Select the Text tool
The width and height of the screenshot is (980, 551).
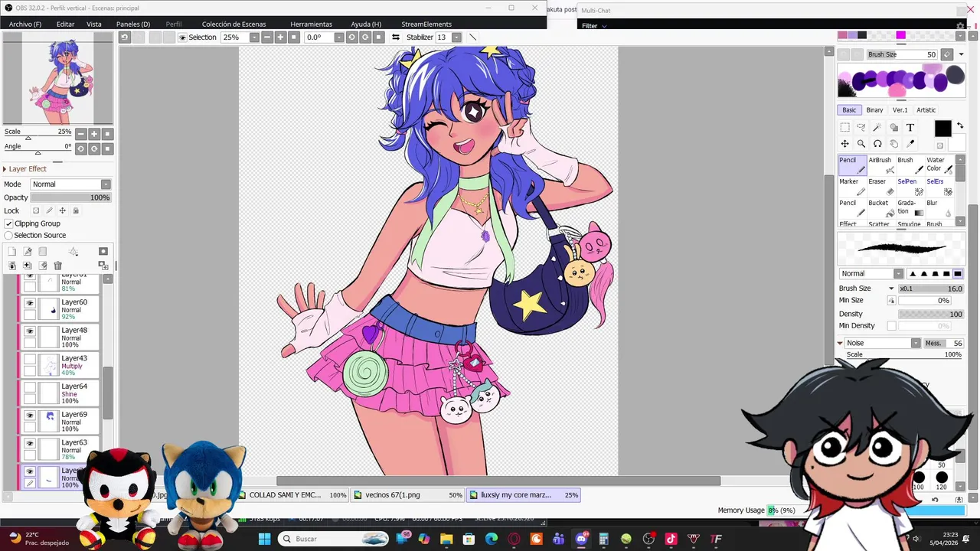[x=910, y=127]
